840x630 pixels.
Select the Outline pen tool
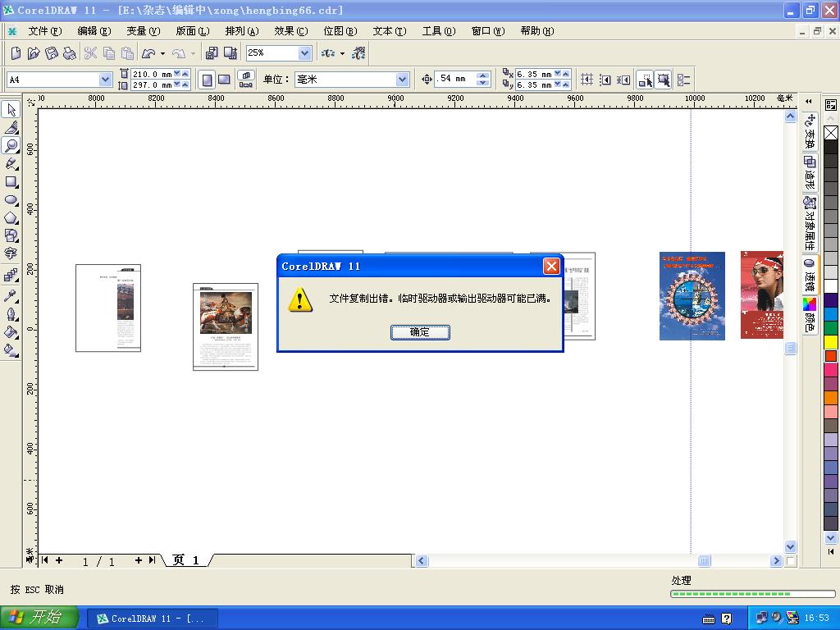point(11,313)
